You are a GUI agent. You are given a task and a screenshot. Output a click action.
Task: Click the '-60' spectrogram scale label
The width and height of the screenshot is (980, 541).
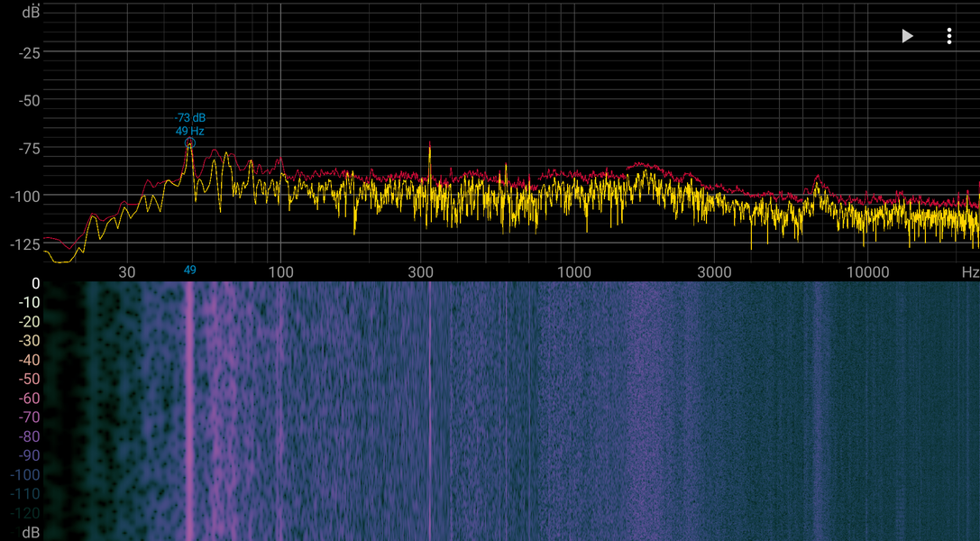29,399
